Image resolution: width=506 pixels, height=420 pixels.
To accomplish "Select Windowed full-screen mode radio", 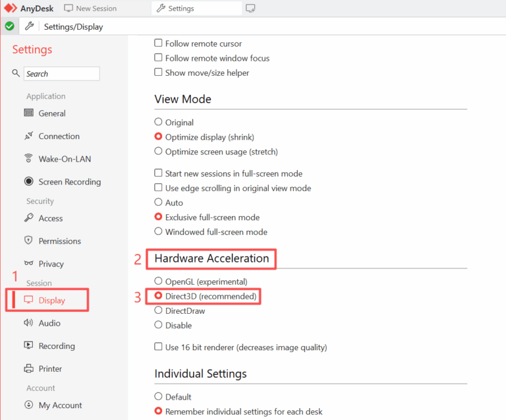I will (158, 231).
